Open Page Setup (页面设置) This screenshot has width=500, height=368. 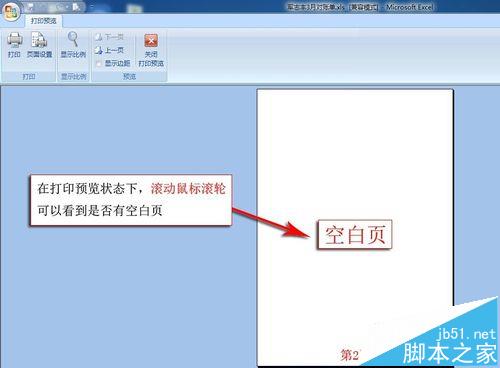coord(39,45)
